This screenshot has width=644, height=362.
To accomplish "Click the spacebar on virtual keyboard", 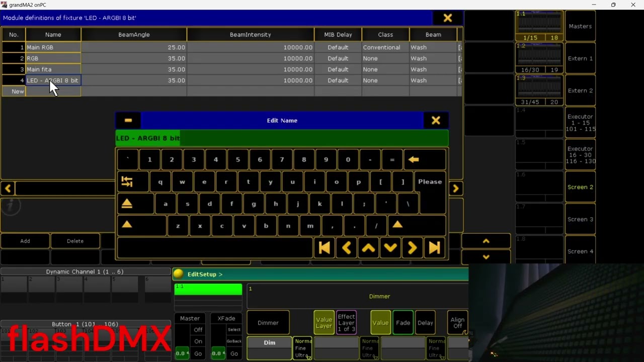I will pos(215,248).
